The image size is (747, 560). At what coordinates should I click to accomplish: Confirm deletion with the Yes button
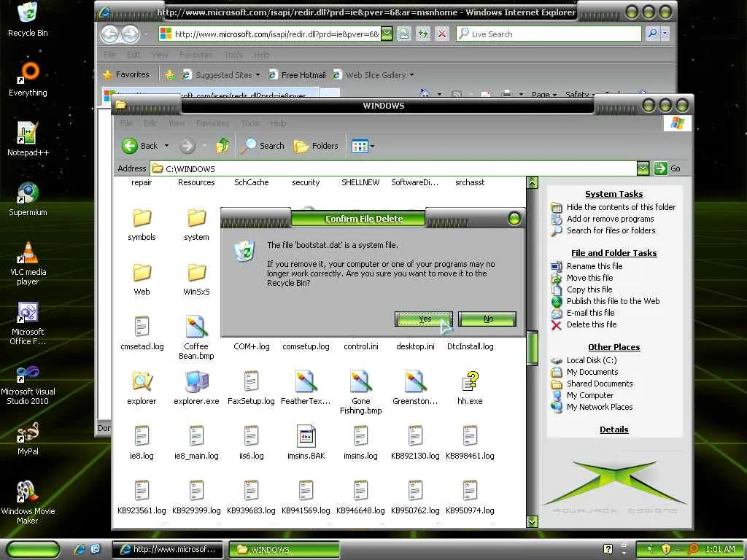tap(424, 319)
